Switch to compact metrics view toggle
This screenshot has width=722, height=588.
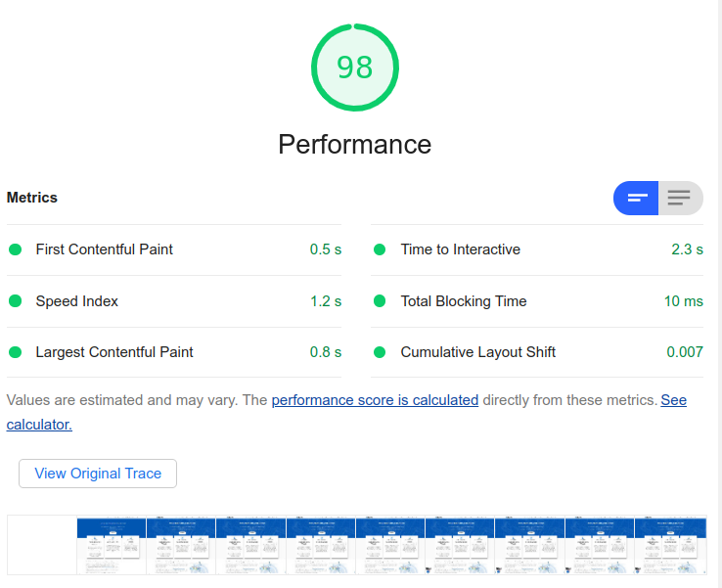[636, 198]
